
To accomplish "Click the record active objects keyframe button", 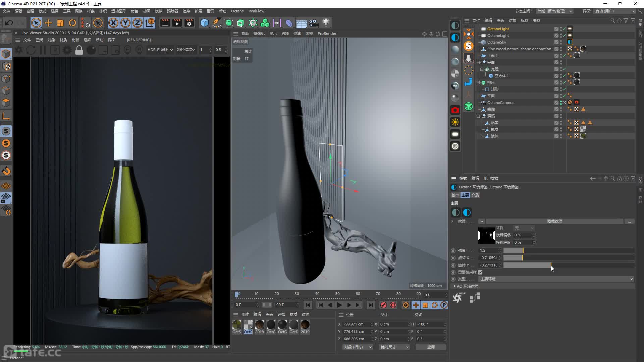I will 383,305.
